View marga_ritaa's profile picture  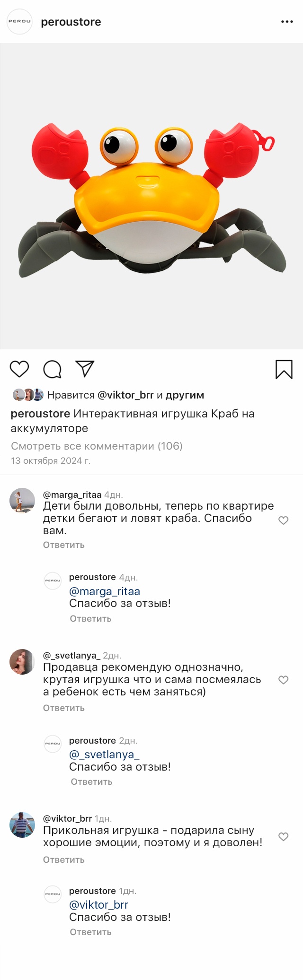pos(22,501)
